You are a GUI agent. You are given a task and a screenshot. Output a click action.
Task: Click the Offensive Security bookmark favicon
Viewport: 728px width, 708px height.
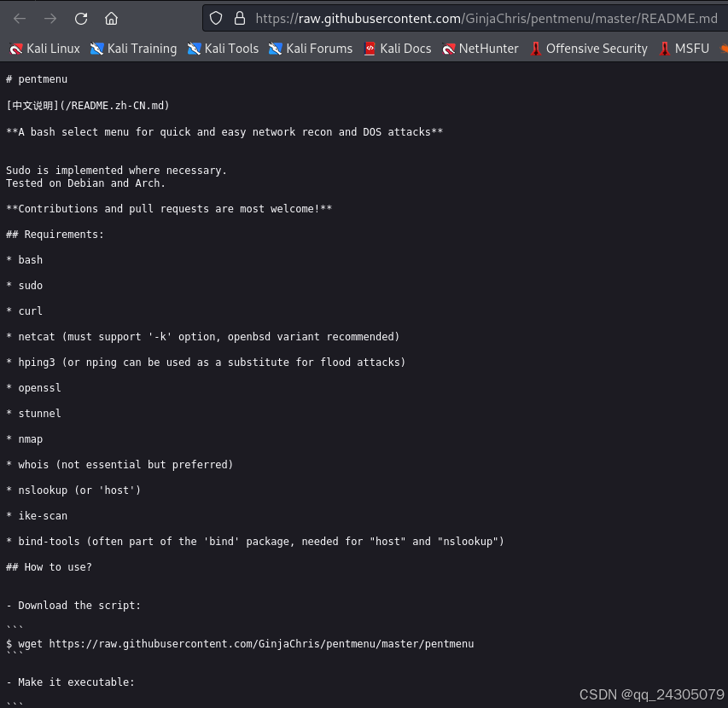click(536, 49)
